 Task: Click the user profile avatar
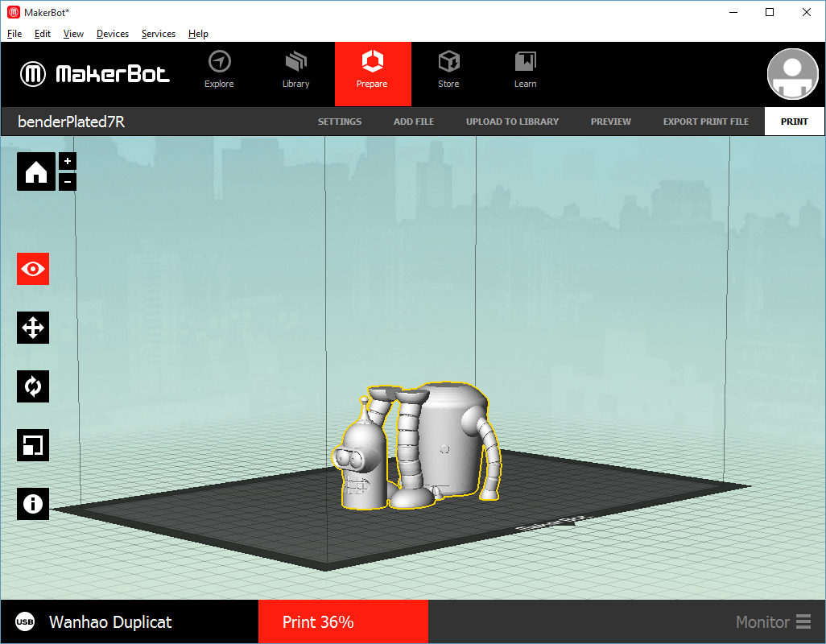tap(792, 74)
